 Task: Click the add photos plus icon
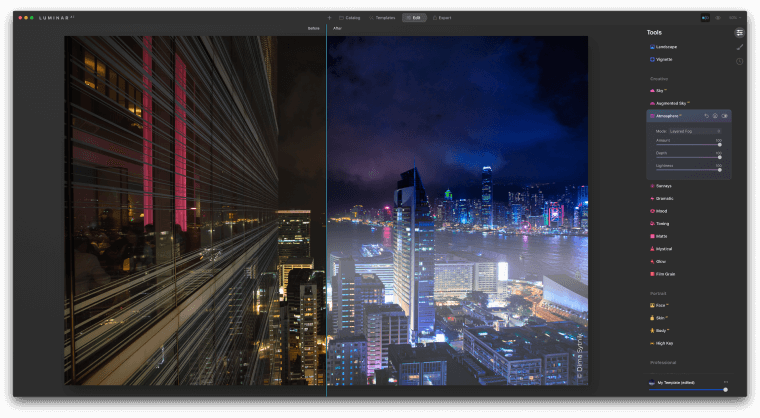pos(329,17)
